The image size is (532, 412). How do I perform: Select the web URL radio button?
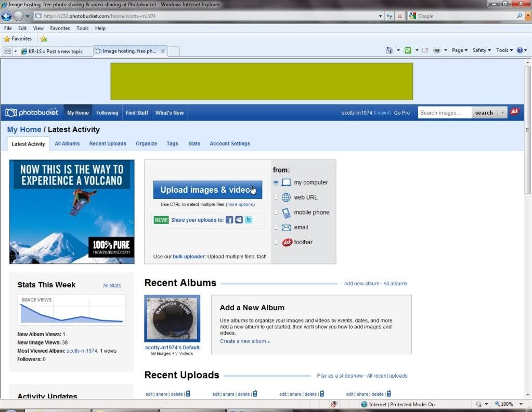[276, 197]
